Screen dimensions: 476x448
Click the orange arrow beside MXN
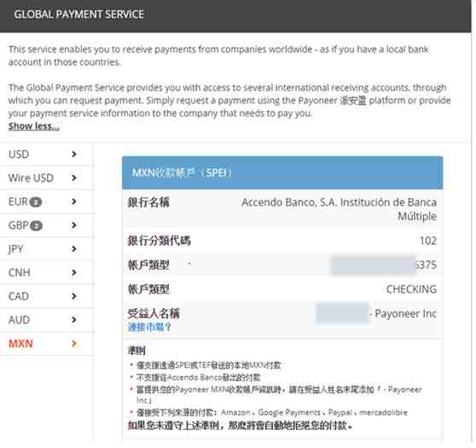coord(73,344)
